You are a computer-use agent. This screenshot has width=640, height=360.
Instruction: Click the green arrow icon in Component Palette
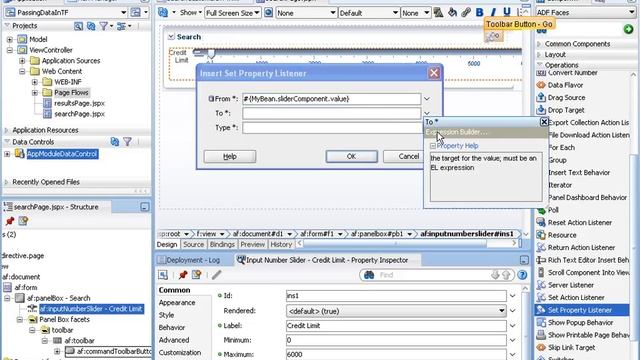pyautogui.click(x=628, y=29)
